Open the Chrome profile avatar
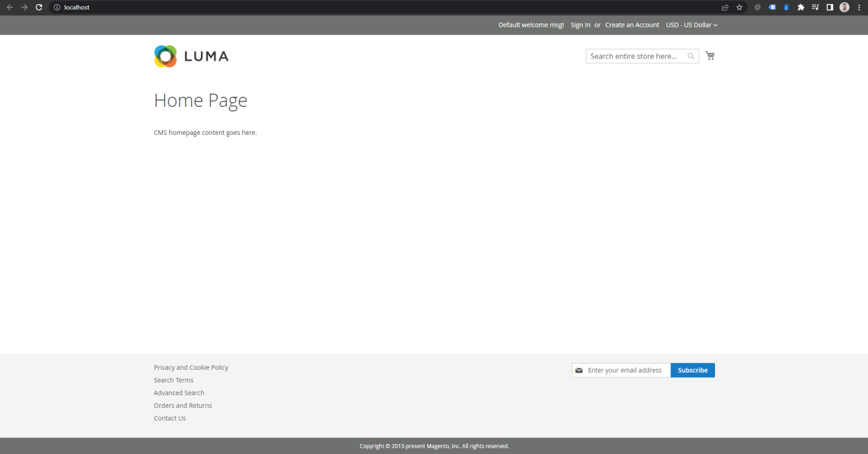The height and width of the screenshot is (454, 868). (844, 7)
